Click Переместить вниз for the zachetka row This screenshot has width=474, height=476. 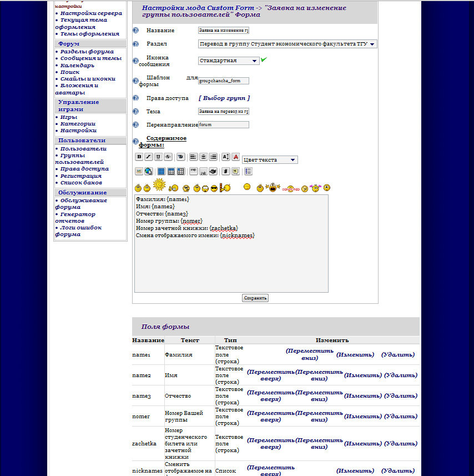tap(319, 444)
